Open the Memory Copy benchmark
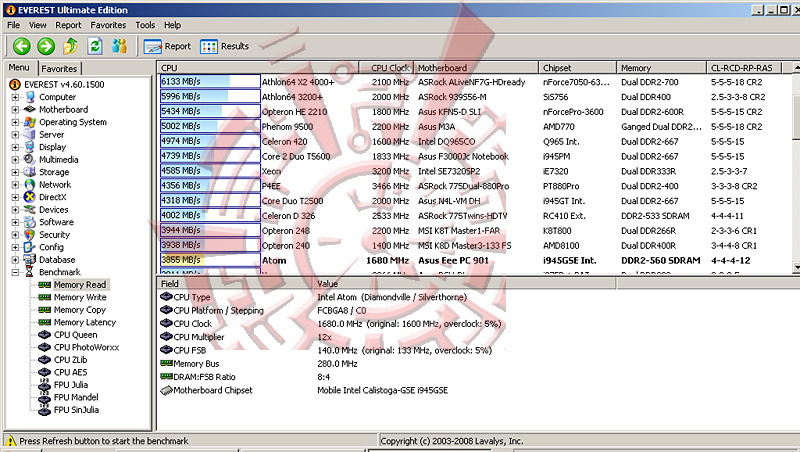 [80, 310]
